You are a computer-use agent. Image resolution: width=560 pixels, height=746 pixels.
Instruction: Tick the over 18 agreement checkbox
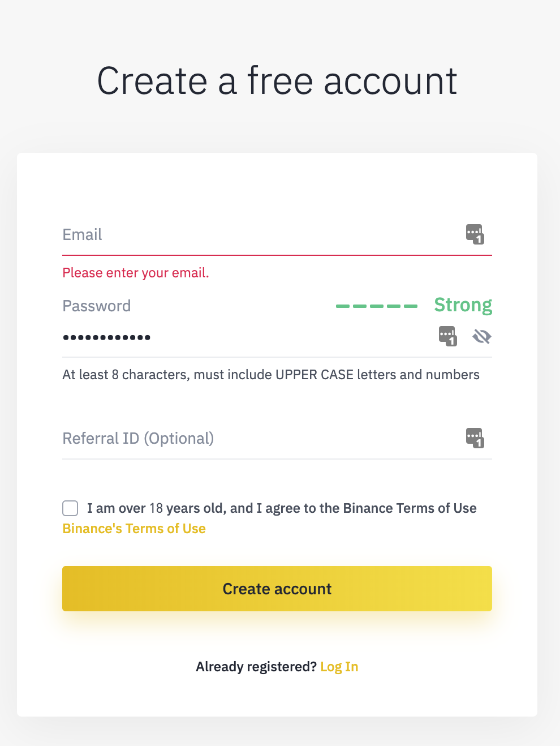tap(70, 508)
